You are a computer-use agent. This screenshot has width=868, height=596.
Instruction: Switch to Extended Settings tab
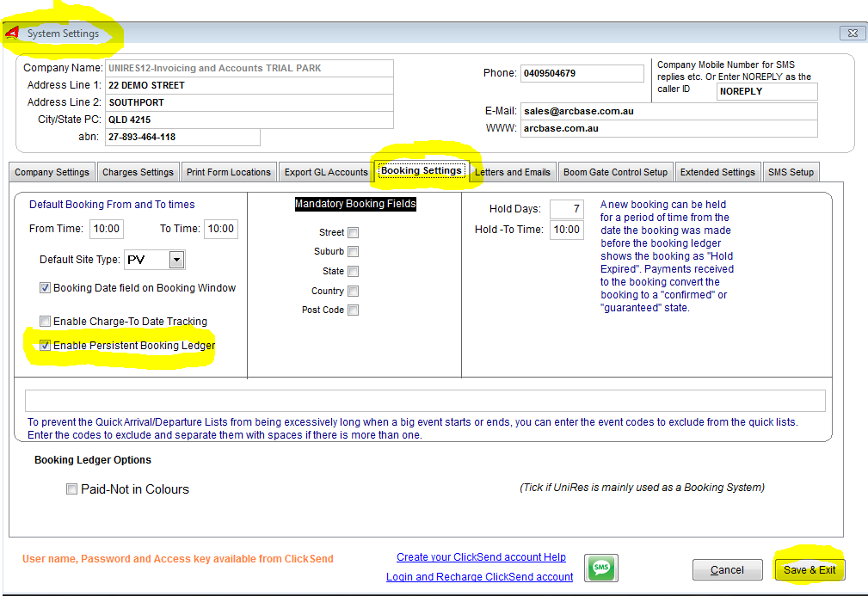point(717,172)
